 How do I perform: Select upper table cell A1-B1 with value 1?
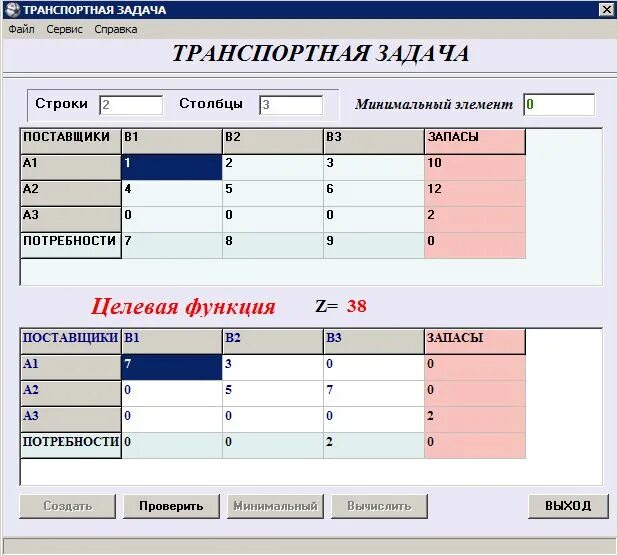(x=172, y=167)
